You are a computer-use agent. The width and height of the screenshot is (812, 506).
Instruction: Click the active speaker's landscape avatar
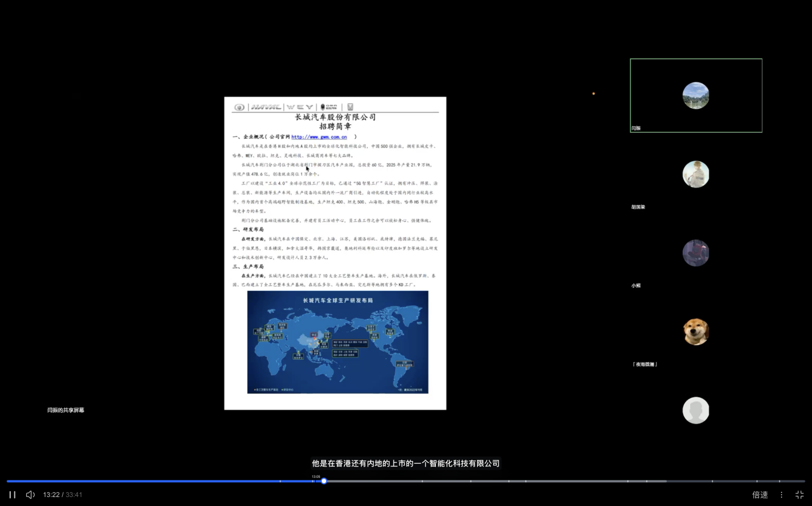696,96
